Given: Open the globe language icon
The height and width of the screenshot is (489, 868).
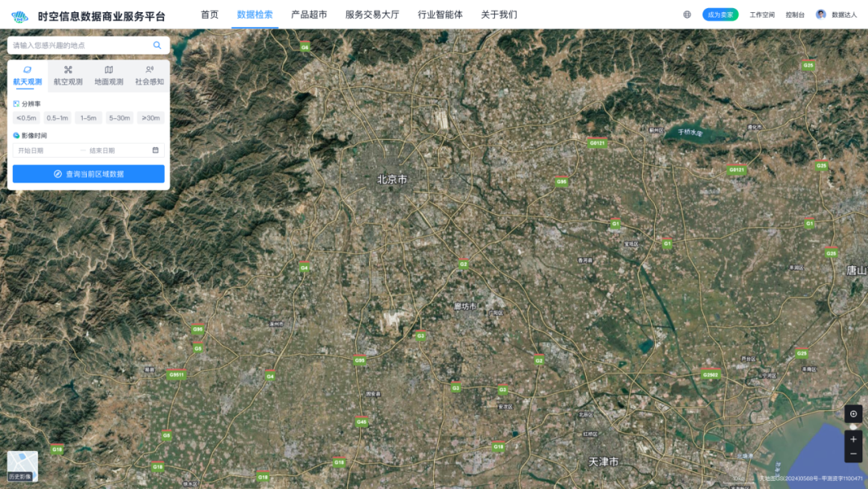Looking at the screenshot, I should click(687, 14).
